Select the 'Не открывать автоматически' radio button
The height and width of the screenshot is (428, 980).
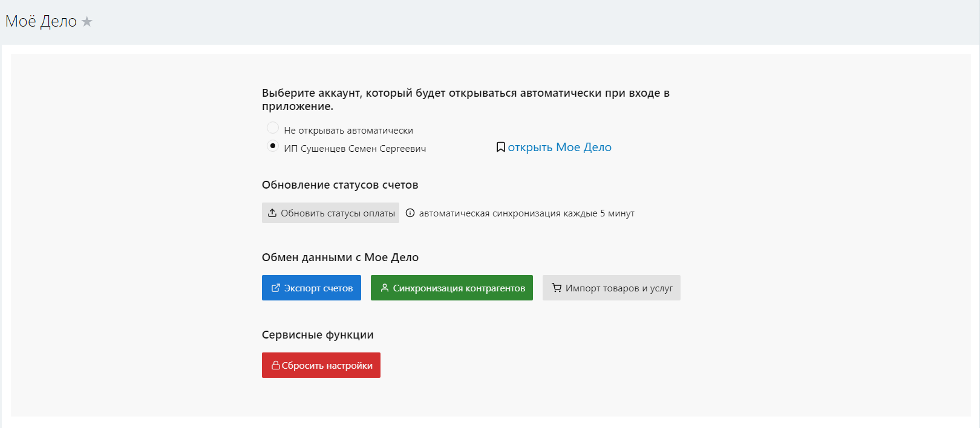[273, 128]
